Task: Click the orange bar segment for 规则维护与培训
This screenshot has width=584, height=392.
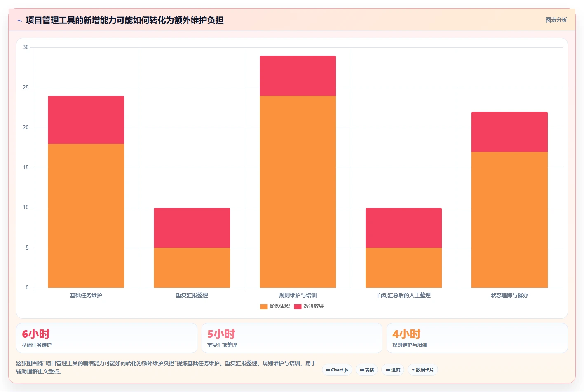Action: (298, 192)
